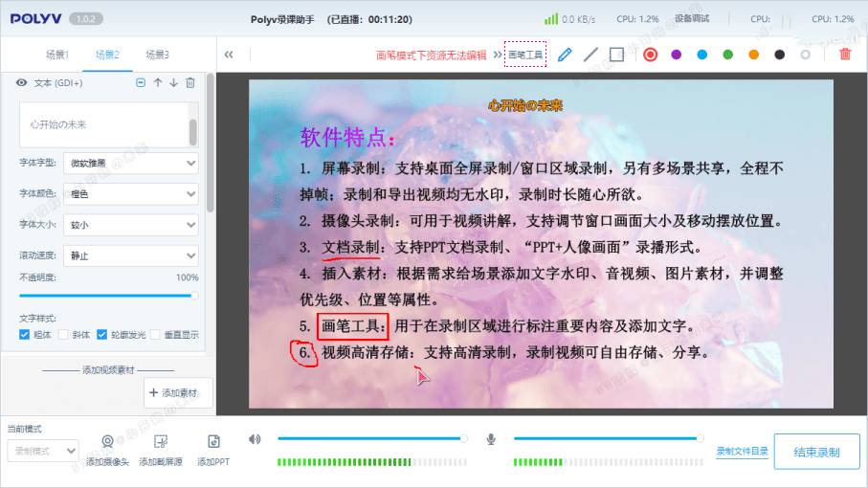Image resolution: width=868 pixels, height=488 pixels.
Task: Uncheck the 粗体 bold checkbox
Action: (x=25, y=335)
